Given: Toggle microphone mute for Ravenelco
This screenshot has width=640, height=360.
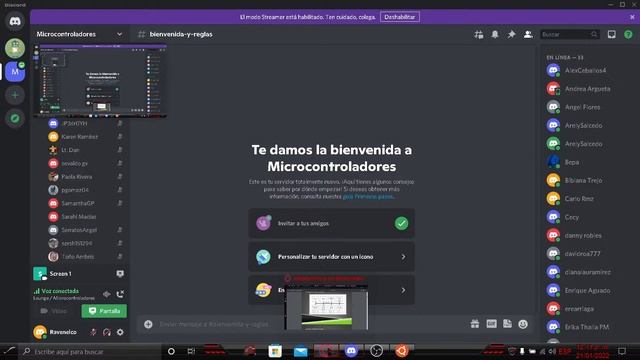Looking at the screenshot, I should (x=93, y=332).
